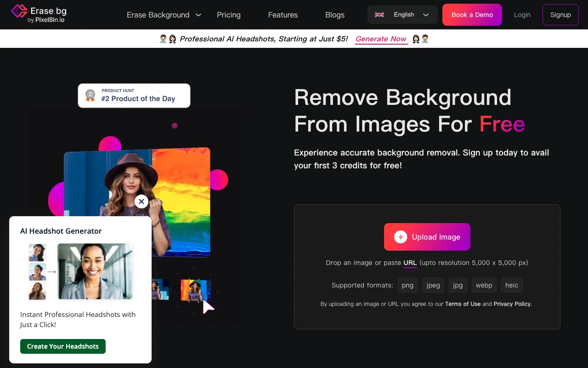The image size is (588, 368).
Task: Open the Pricing page
Action: [229, 15]
